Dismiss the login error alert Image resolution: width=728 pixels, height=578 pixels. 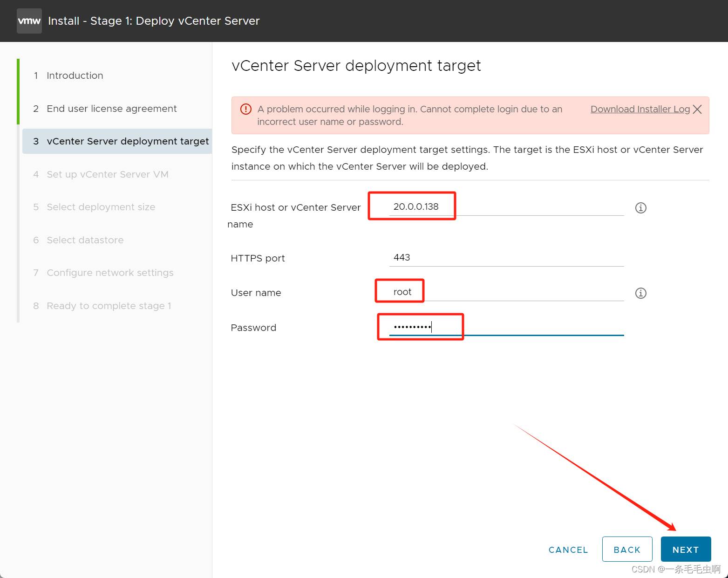[697, 110]
